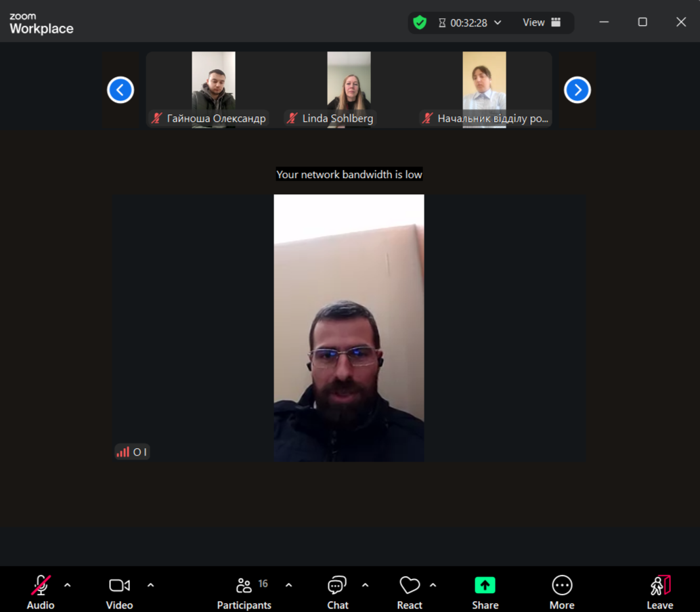Click the Leave meeting icon
The height and width of the screenshot is (612, 700).
click(659, 586)
